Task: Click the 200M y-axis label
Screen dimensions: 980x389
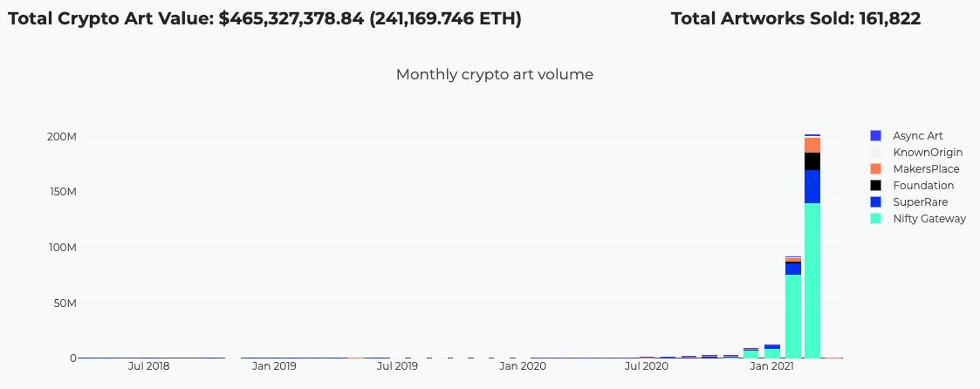Action: (x=62, y=137)
